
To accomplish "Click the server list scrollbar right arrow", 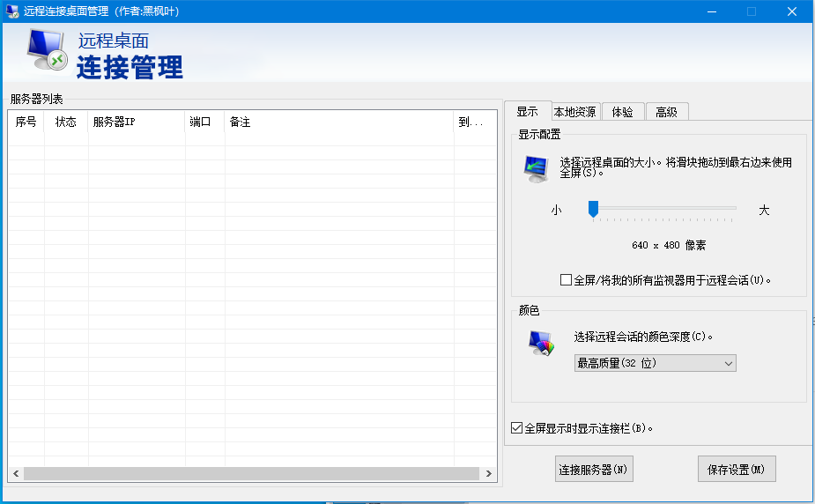I will 489,473.
